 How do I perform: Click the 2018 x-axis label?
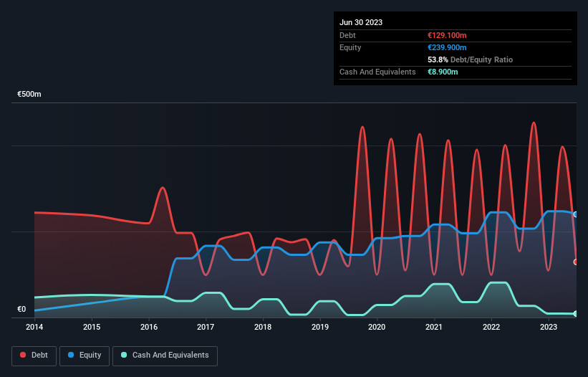click(x=263, y=327)
